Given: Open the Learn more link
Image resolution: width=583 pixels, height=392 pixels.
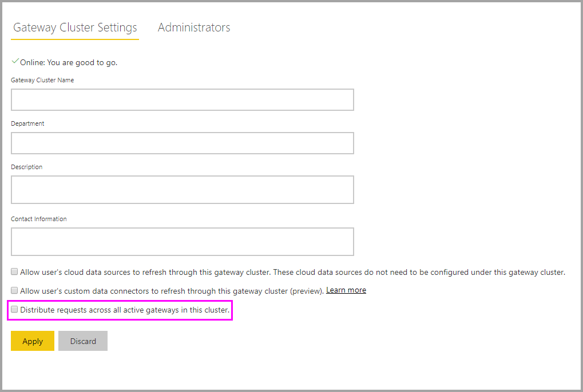Looking at the screenshot, I should coord(346,290).
